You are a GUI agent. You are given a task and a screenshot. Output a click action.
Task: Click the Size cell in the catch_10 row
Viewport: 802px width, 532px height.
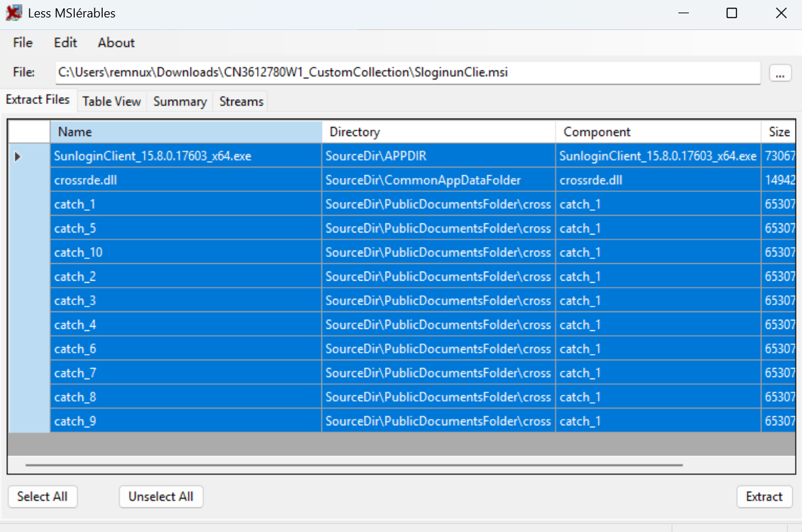(x=778, y=252)
